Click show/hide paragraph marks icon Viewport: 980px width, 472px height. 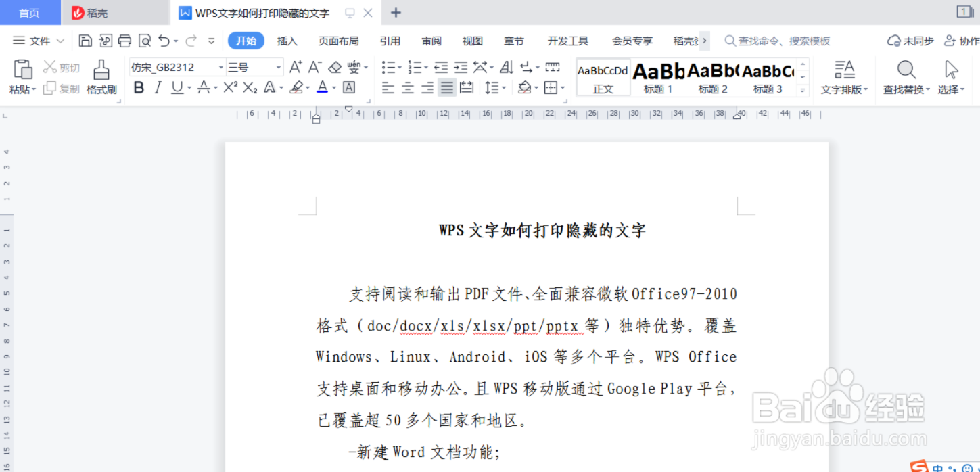[x=527, y=67]
